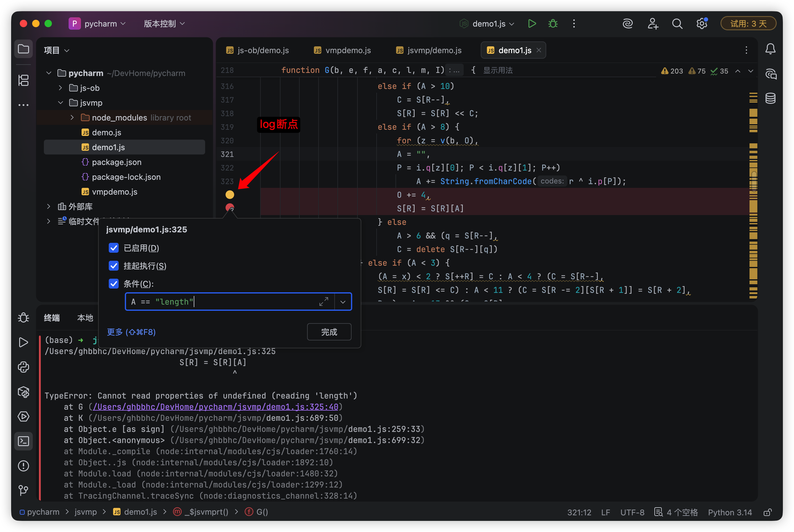Open the Search Everywhere magnifier

click(x=677, y=24)
